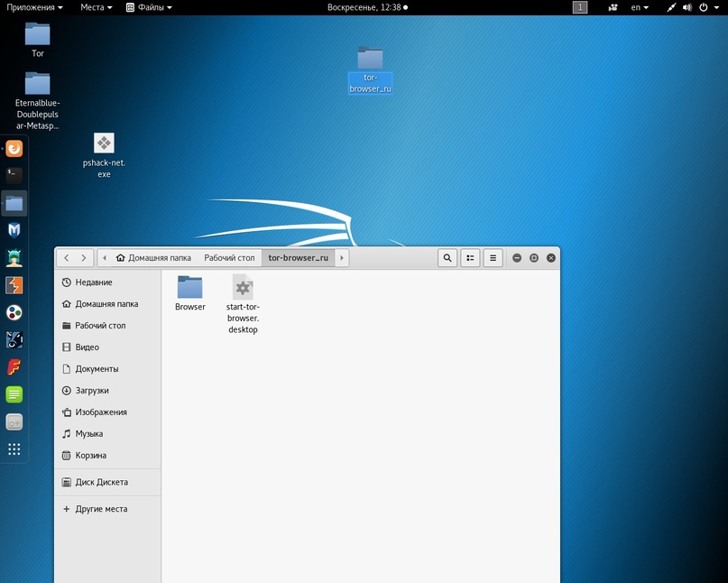Select tor-browser_ru folder on desktop
The image size is (728, 583).
coord(370,69)
